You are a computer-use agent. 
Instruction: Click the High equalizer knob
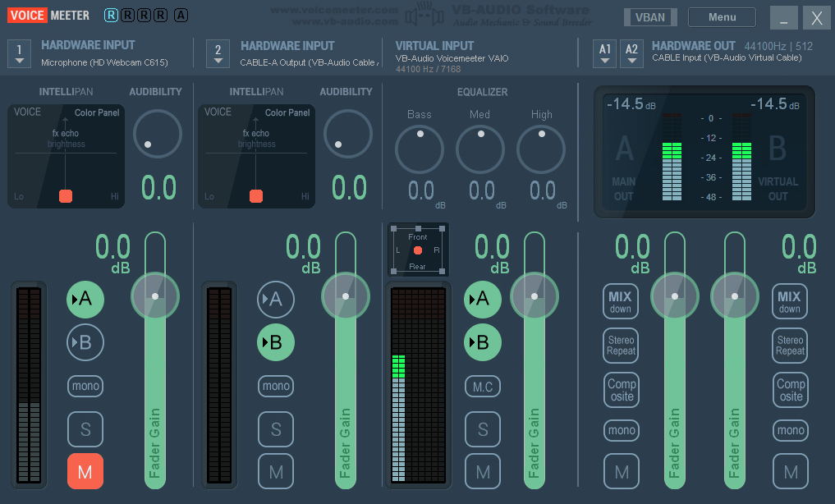point(540,149)
